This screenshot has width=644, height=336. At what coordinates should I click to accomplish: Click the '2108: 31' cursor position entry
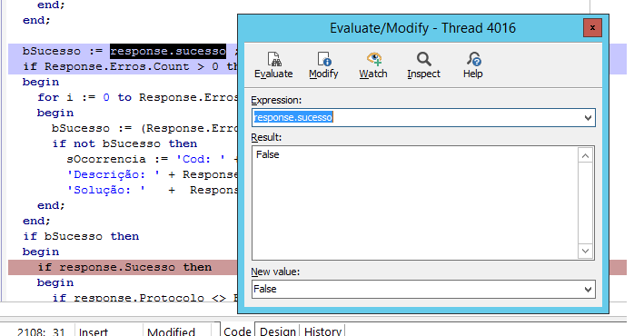41,331
